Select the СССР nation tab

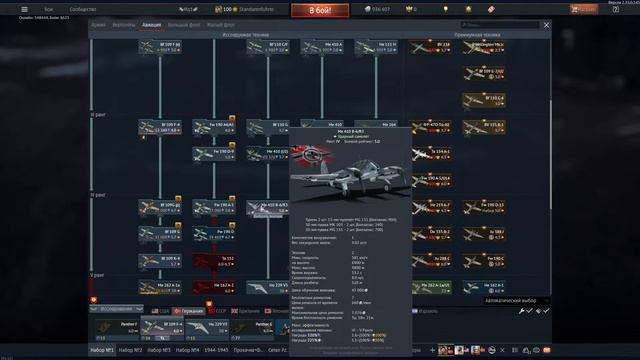point(217,311)
